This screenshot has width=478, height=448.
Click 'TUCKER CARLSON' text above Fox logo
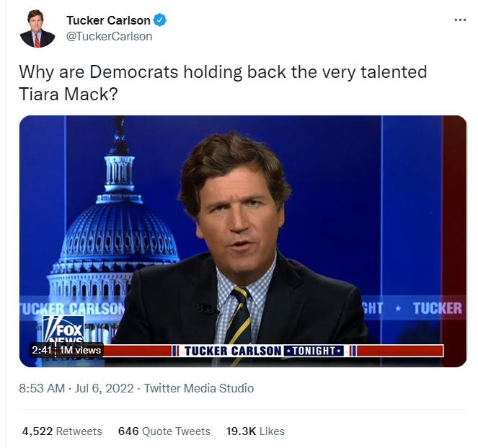tap(72, 309)
